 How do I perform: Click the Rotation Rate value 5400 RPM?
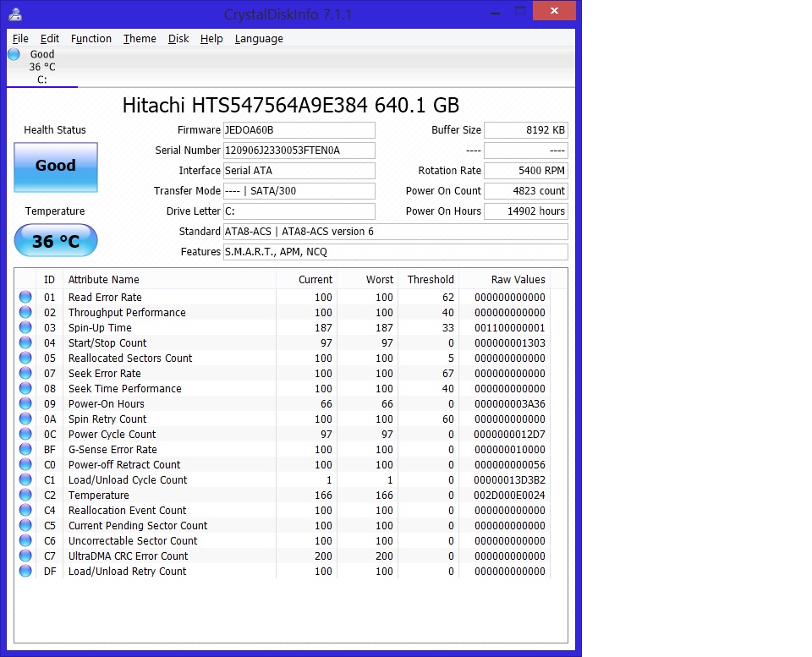526,170
